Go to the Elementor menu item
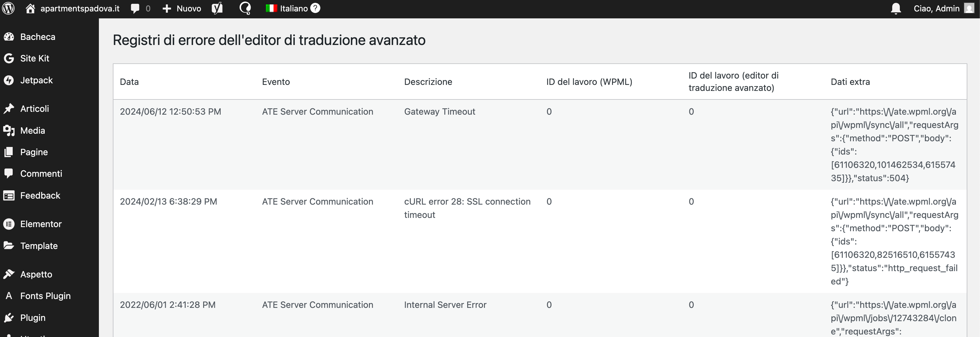Viewport: 980px width, 337px height. pos(41,224)
